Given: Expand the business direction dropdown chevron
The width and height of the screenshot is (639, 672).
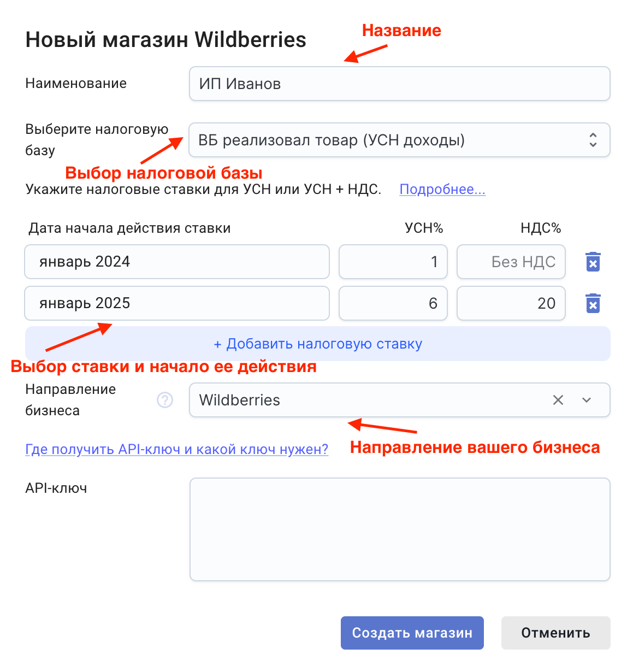Looking at the screenshot, I should (x=587, y=400).
